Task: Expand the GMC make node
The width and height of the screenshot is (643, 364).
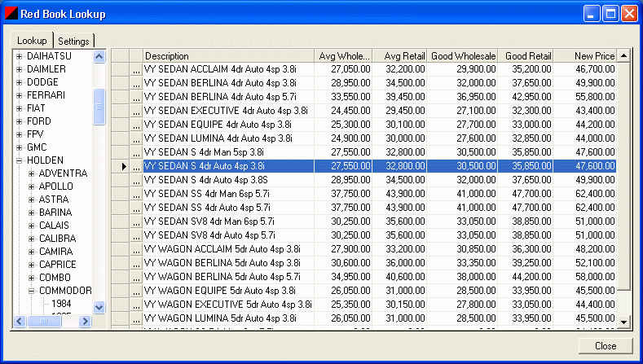Action: coord(20,147)
